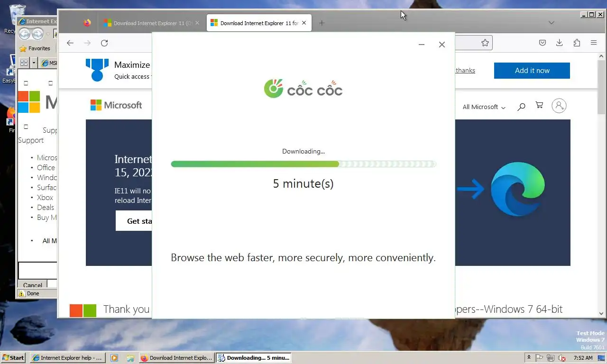Open Favorites in Internet Explorer window

pos(35,48)
